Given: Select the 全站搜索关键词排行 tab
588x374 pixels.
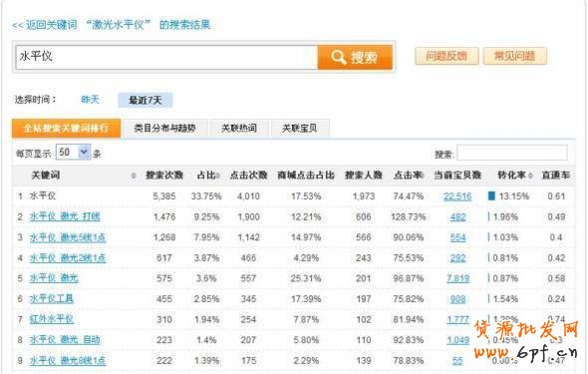Looking at the screenshot, I should click(66, 129).
